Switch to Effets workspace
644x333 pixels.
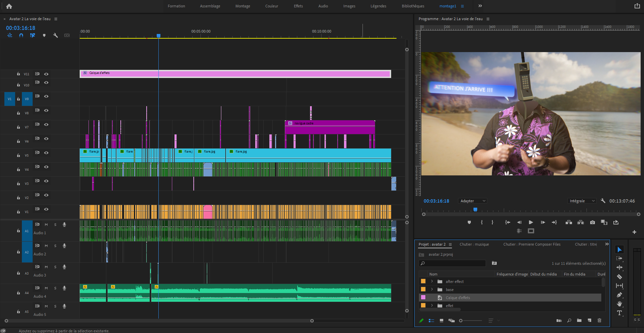pyautogui.click(x=298, y=6)
